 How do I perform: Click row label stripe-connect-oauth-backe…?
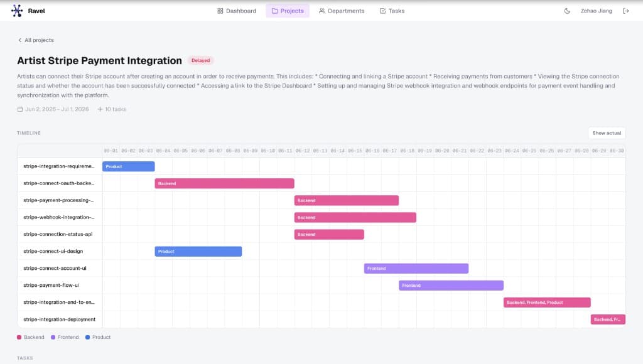point(58,183)
